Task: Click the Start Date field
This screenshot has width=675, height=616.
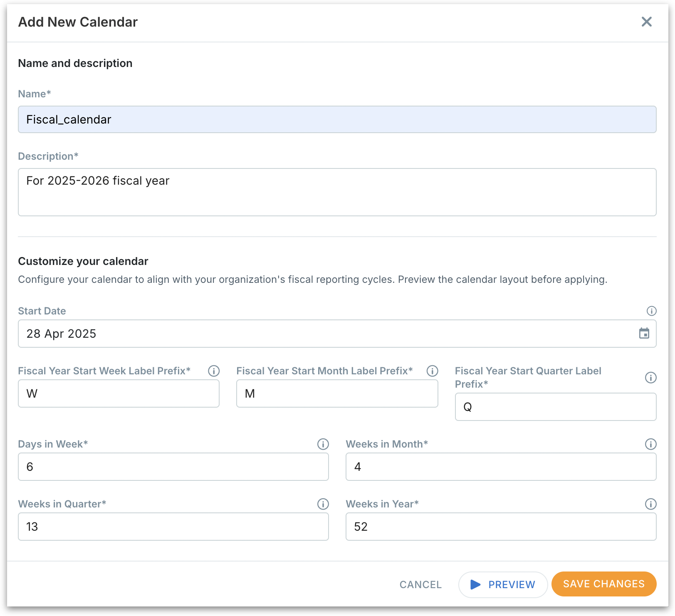Action: tap(324, 334)
